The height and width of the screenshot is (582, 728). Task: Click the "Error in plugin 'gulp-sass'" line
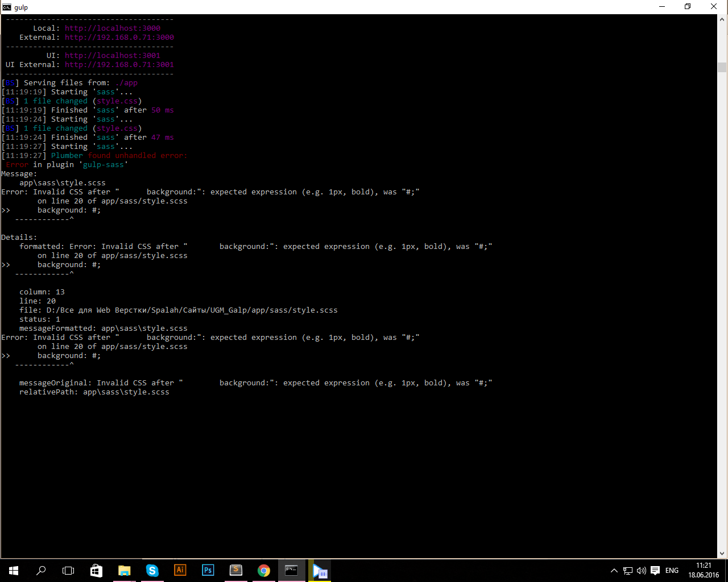tap(67, 165)
